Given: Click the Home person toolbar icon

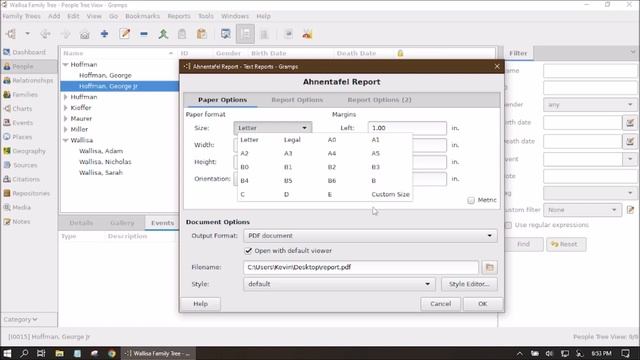Looking at the screenshot, I should (84, 35).
